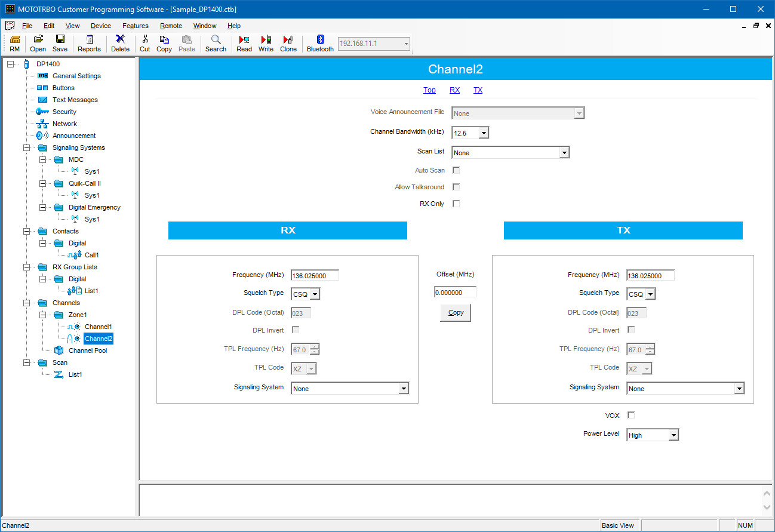
Task: Select Channel1 in Zone1
Action: (98, 327)
